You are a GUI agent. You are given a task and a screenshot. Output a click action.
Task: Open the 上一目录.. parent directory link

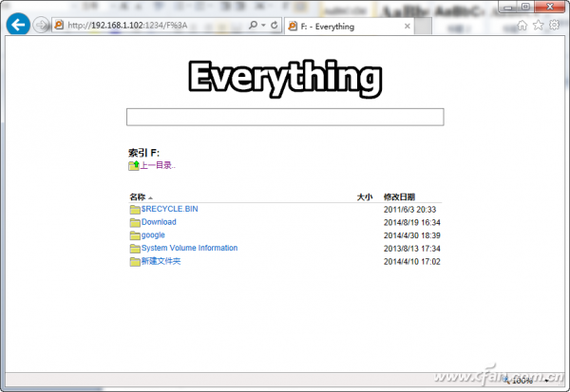pyautogui.click(x=158, y=165)
